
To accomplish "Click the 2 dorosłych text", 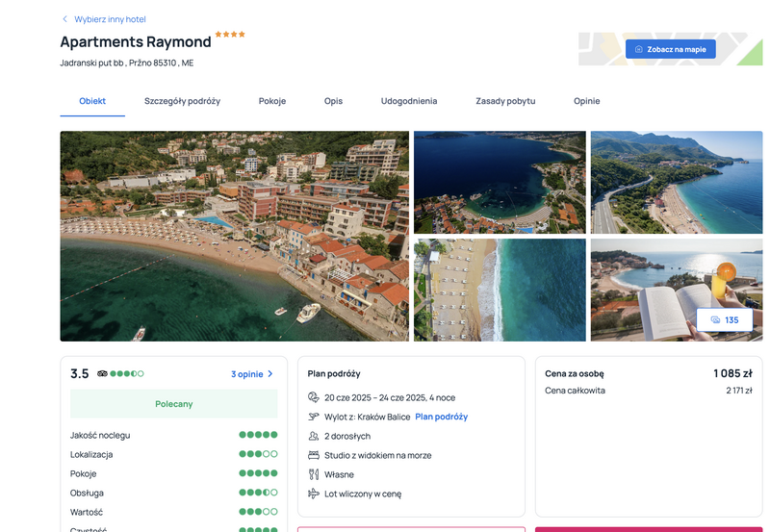I will pyautogui.click(x=347, y=437).
